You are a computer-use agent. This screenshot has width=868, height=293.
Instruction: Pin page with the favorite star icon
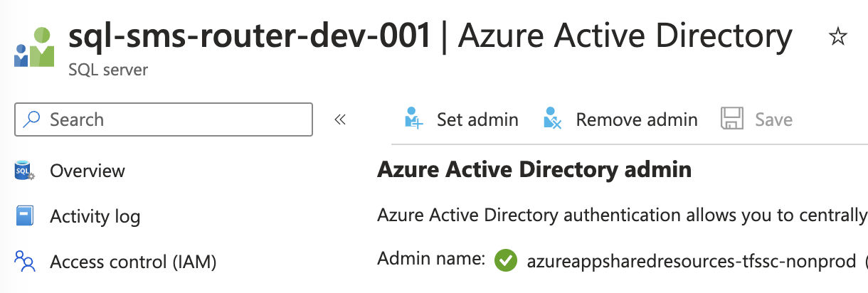839,38
